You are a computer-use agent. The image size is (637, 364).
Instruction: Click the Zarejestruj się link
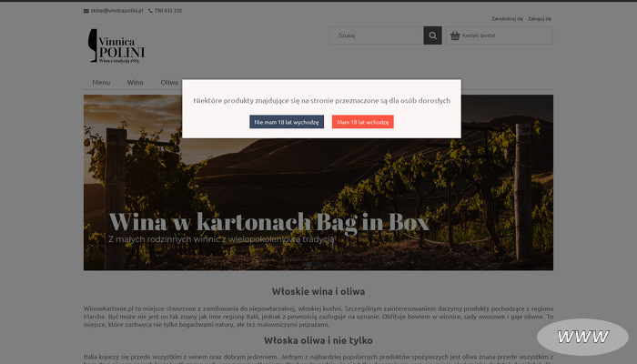(507, 18)
